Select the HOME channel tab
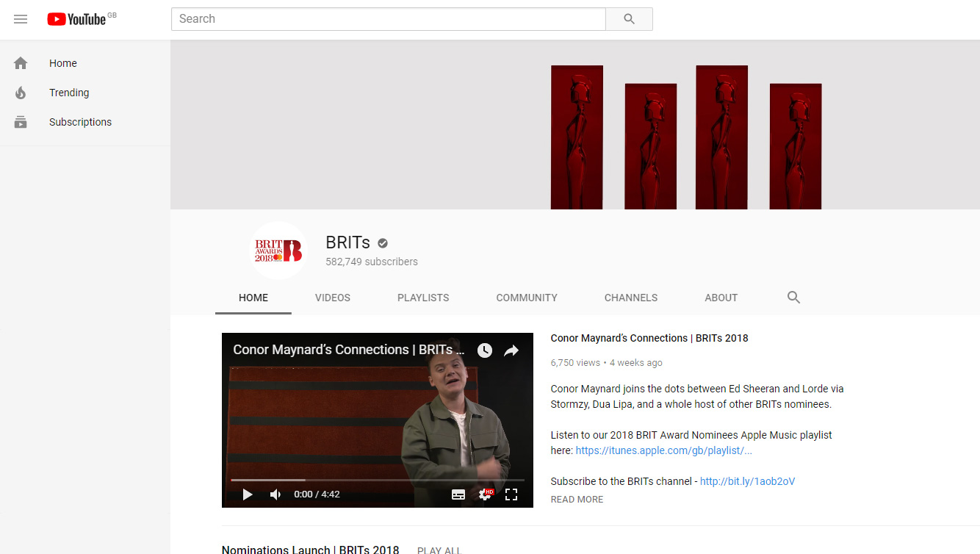This screenshot has width=980, height=554. tap(253, 298)
